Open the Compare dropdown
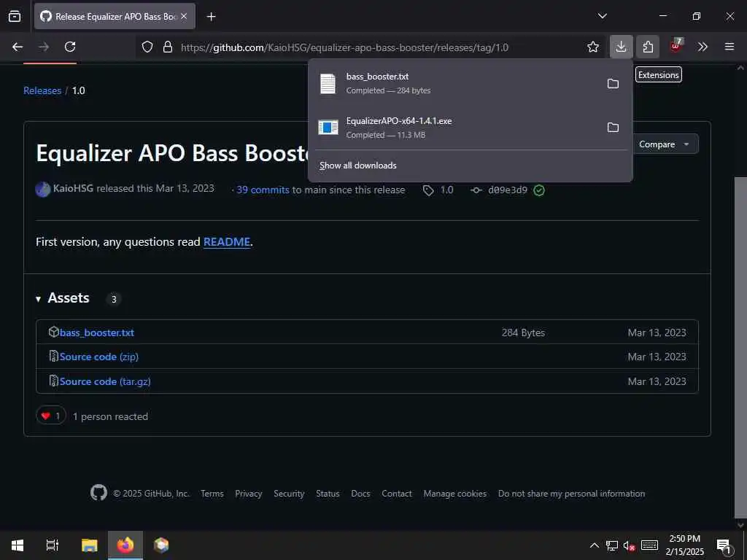 coord(664,144)
